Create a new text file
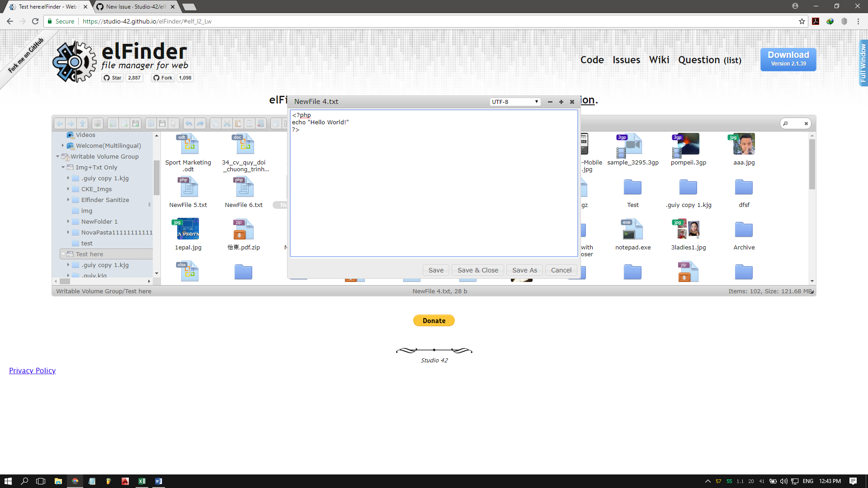 pyautogui.click(x=124, y=123)
